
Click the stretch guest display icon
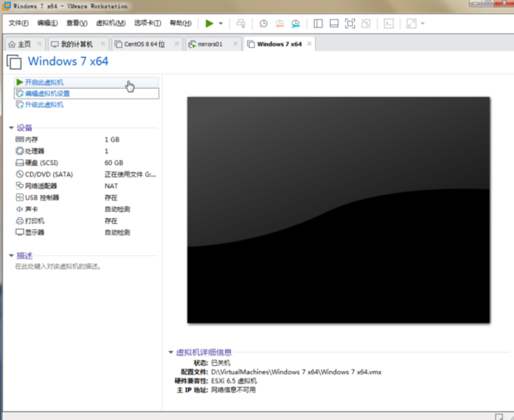[411, 23]
